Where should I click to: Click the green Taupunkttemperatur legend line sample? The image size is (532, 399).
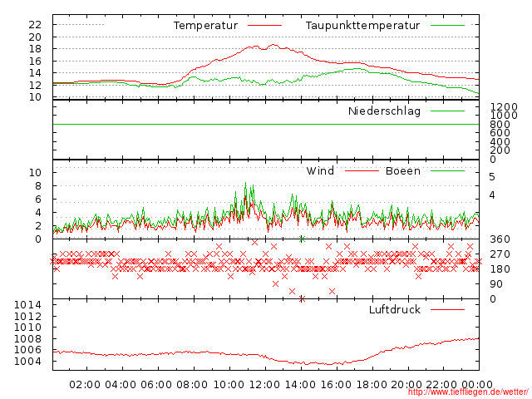click(447, 26)
